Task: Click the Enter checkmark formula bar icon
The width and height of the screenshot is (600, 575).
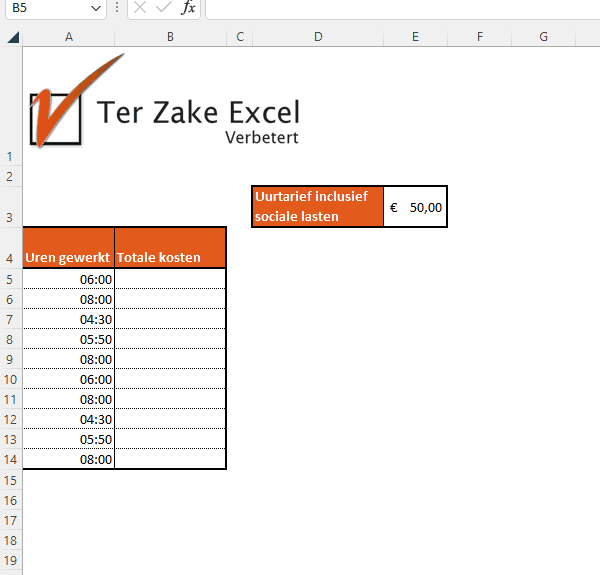Action: tap(164, 7)
